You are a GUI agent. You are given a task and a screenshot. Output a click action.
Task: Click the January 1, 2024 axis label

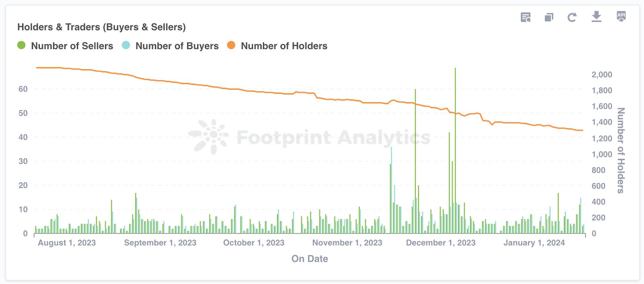coord(534,243)
